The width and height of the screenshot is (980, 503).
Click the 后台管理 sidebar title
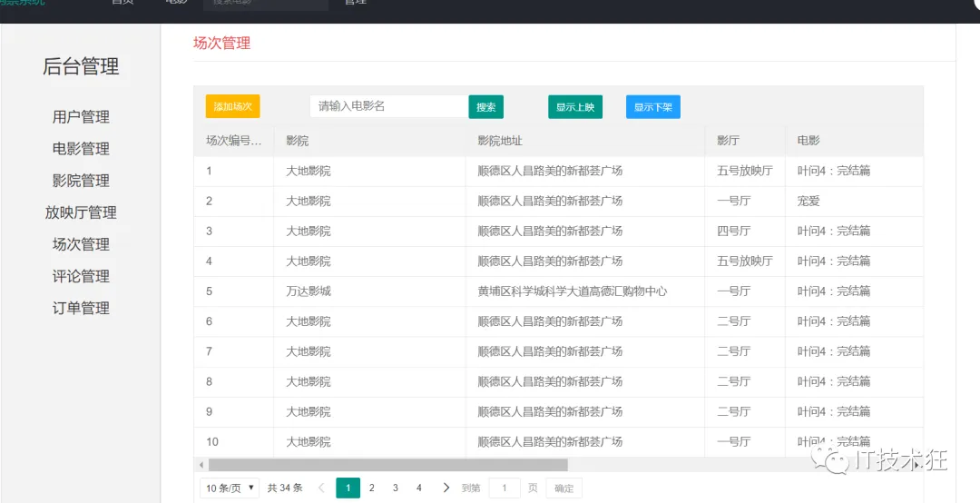81,66
